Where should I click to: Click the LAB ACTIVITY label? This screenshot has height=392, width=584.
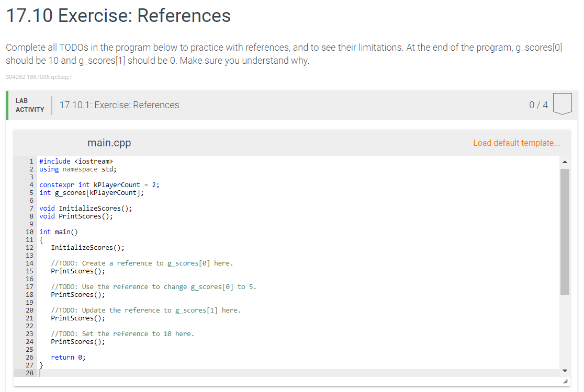pos(30,105)
